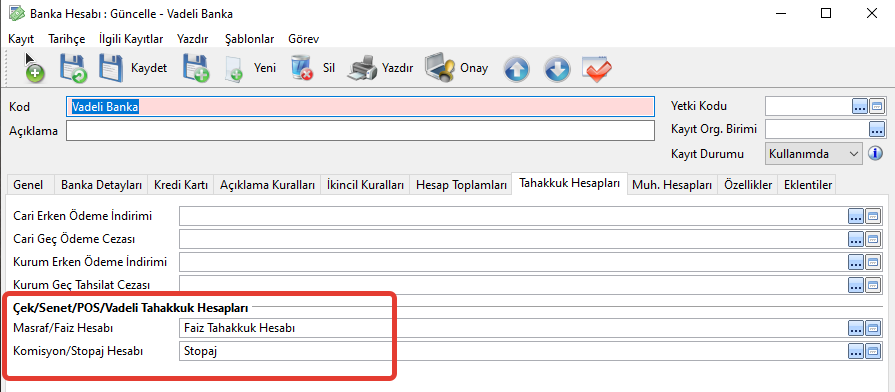The width and height of the screenshot is (895, 392).
Task: Click the banknote app icon in title bar
Action: click(17, 13)
